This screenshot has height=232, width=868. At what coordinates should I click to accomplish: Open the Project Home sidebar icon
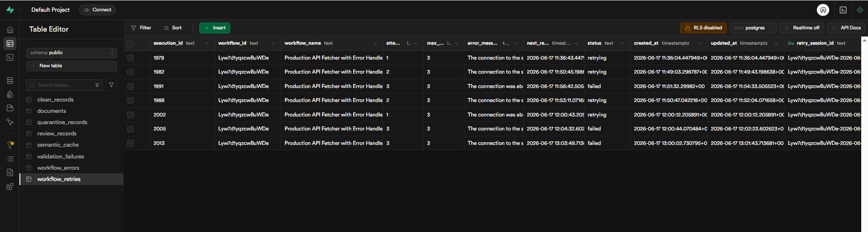point(10,30)
